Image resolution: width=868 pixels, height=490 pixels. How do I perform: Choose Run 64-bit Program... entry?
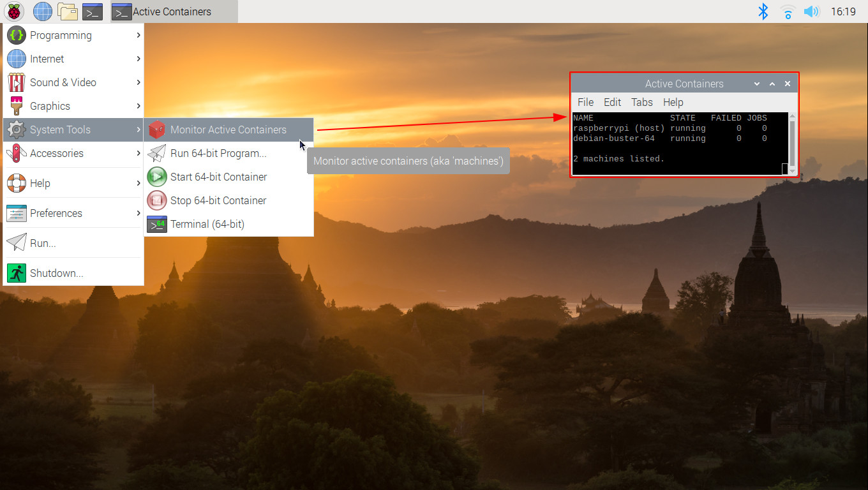[x=228, y=153]
